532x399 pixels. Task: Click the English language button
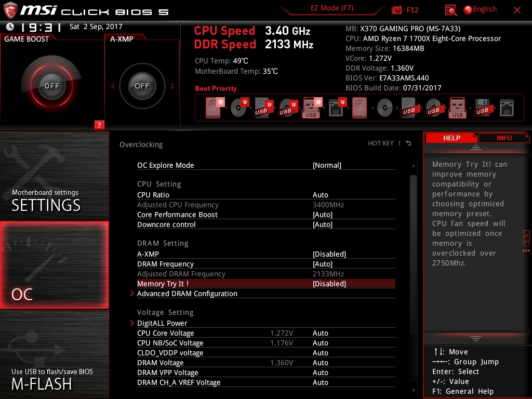[485, 9]
